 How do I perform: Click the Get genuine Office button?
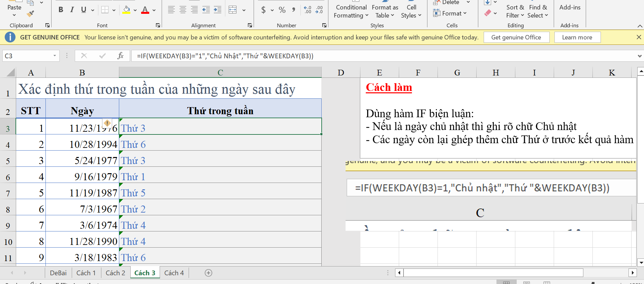coord(516,37)
